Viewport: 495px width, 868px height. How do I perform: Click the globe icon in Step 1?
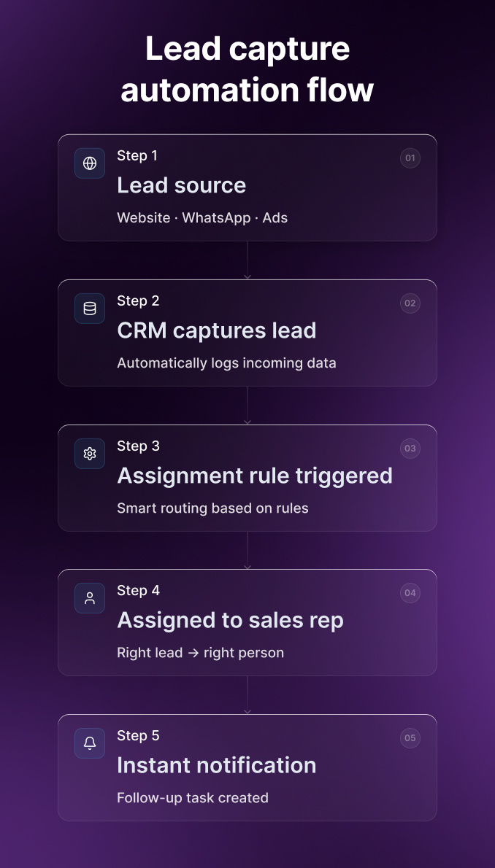[90, 163]
